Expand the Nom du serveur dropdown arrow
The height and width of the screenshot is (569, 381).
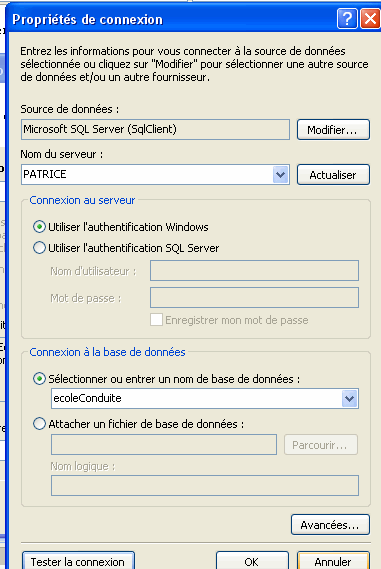(x=280, y=175)
